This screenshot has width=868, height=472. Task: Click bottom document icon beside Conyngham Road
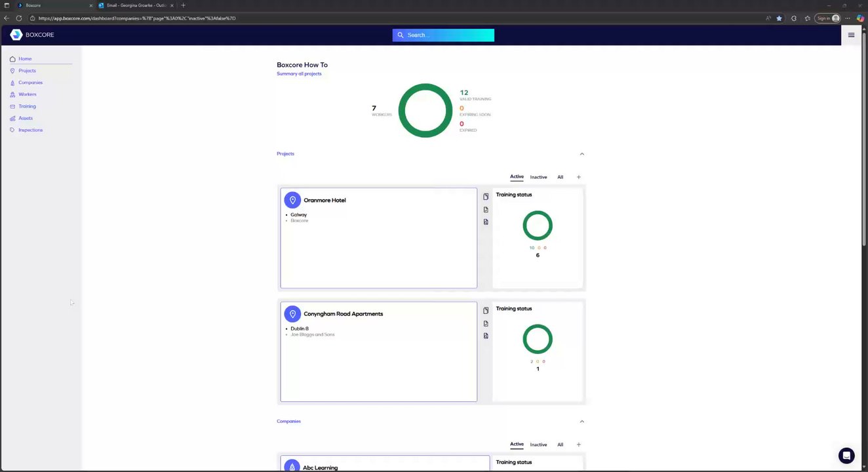click(x=486, y=336)
